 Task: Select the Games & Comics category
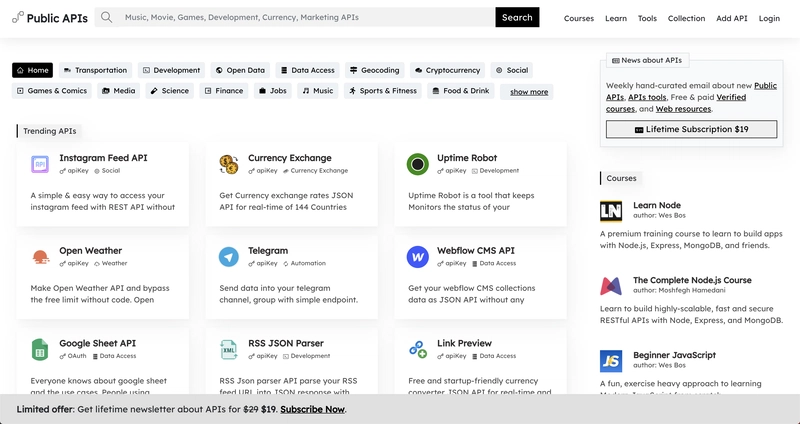click(x=52, y=91)
